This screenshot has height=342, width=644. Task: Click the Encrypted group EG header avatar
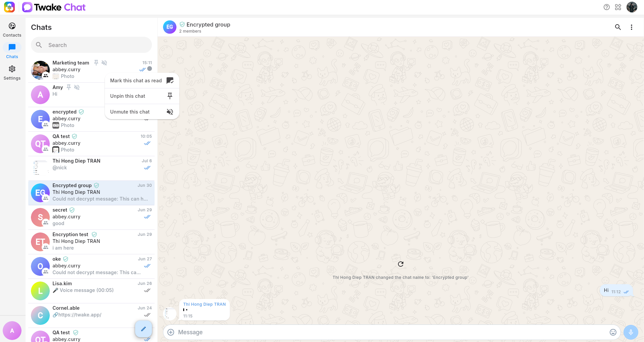pyautogui.click(x=170, y=27)
